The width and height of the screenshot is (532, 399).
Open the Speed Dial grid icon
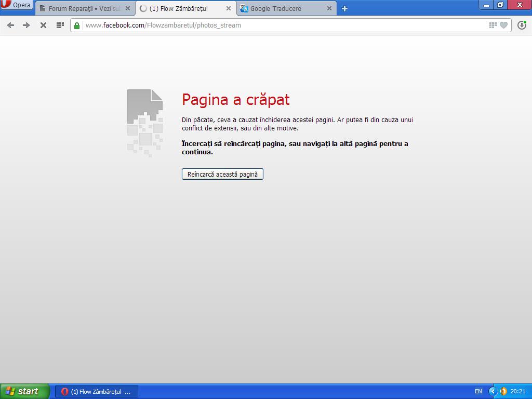(x=60, y=25)
